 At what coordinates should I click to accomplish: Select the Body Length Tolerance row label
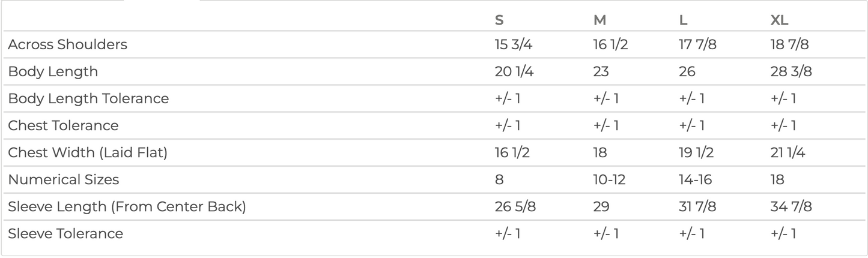[x=88, y=98]
